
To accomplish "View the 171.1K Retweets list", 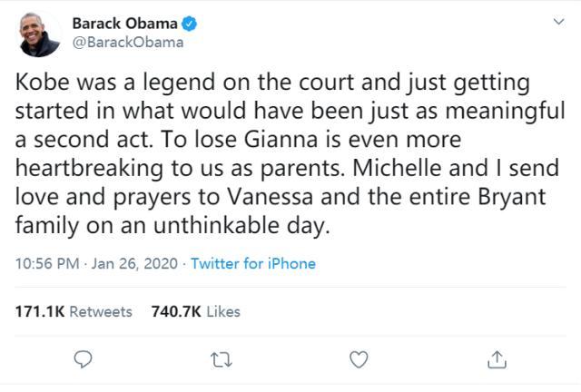I will [74, 311].
